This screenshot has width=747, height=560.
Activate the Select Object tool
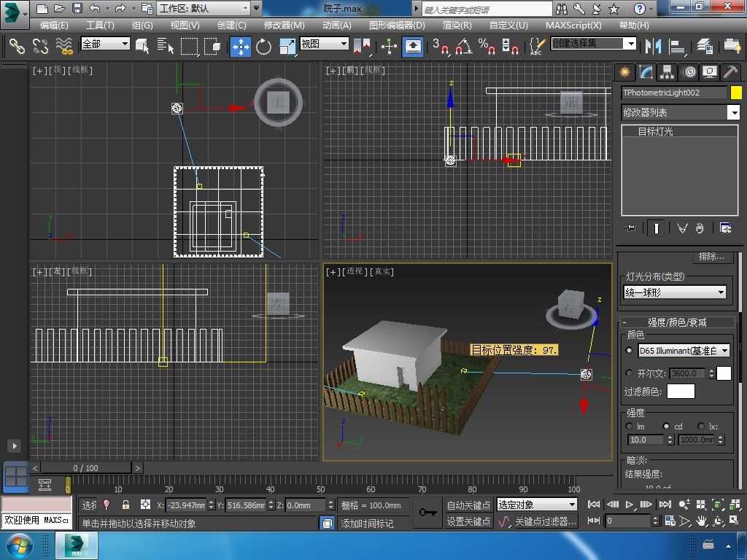point(142,46)
